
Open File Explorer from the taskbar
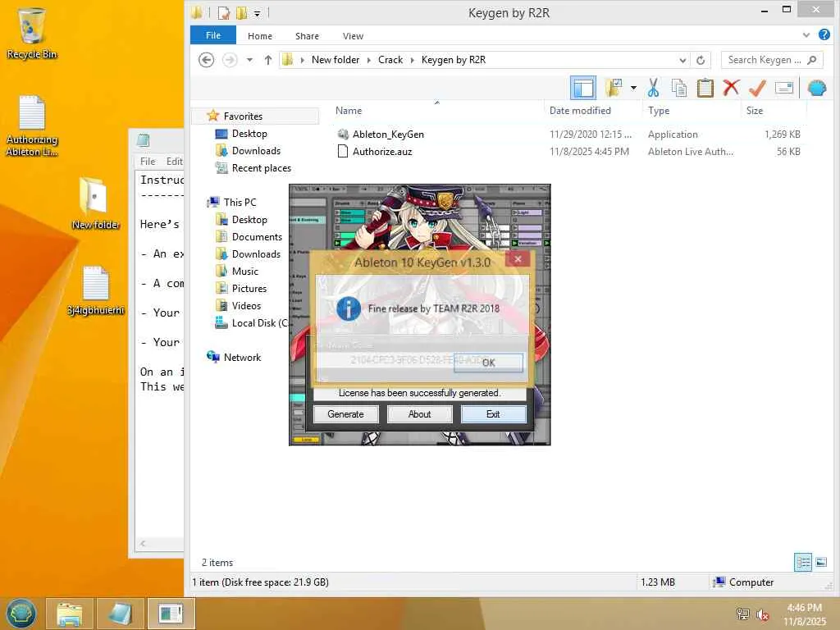click(70, 614)
